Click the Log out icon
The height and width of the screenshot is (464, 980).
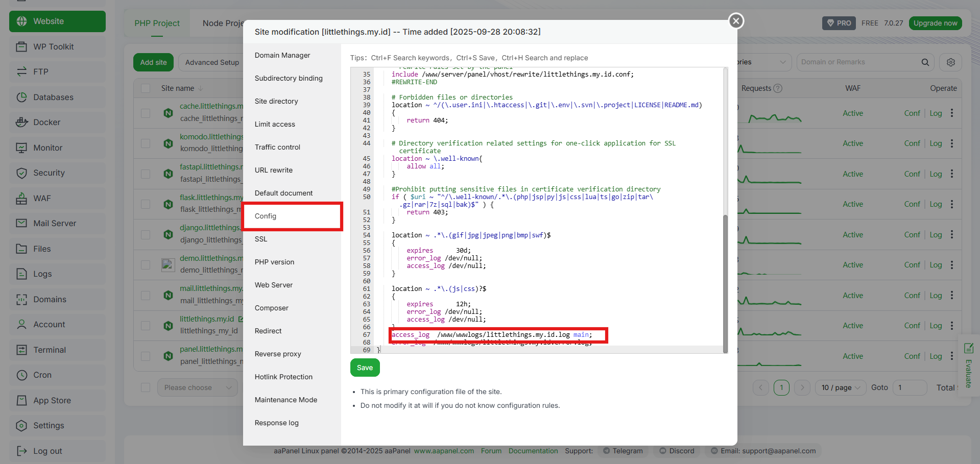21,451
